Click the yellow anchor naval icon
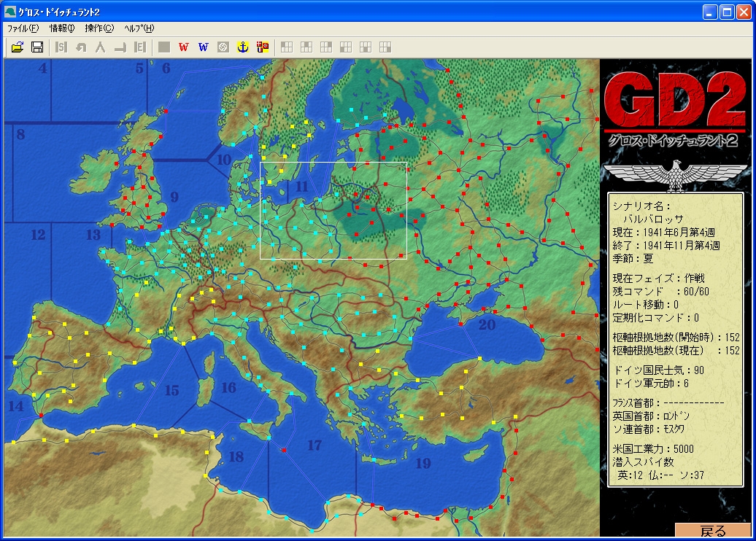 243,47
